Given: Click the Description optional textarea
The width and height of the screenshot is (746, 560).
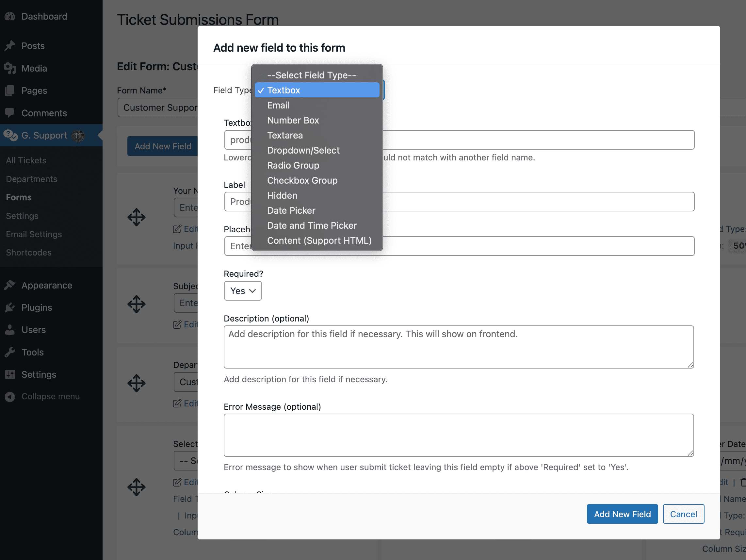Looking at the screenshot, I should (458, 347).
